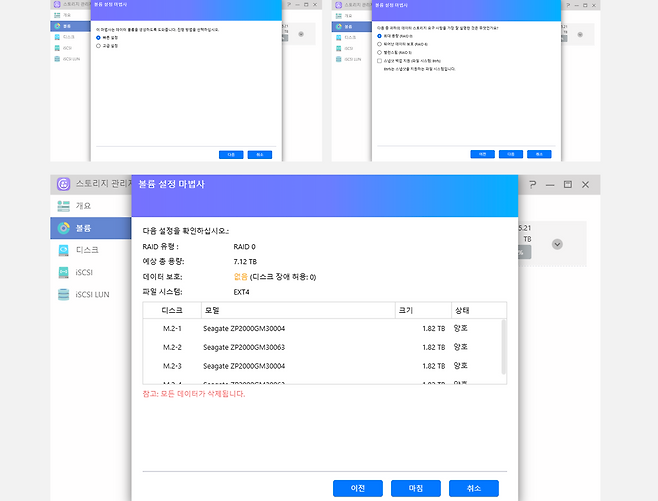Viewport: 658px width, 501px height.
Task: Select the 최대 용량 RAID 0 radio option
Action: [379, 37]
